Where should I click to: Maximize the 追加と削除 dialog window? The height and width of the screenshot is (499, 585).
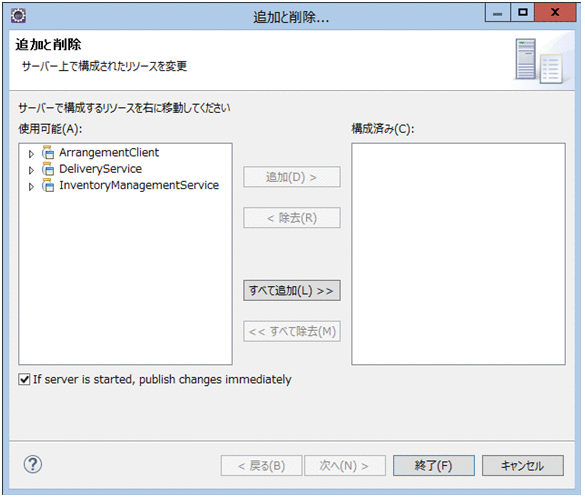tap(522, 13)
